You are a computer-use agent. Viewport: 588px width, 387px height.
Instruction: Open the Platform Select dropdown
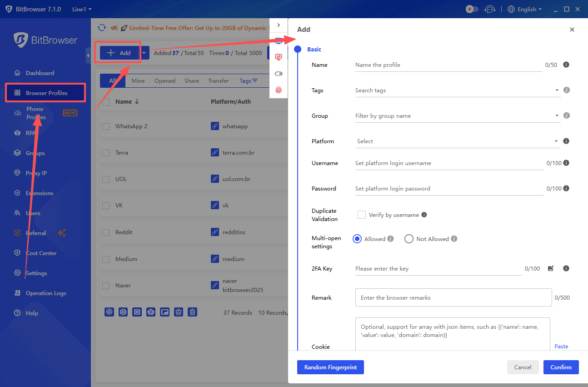[457, 141]
